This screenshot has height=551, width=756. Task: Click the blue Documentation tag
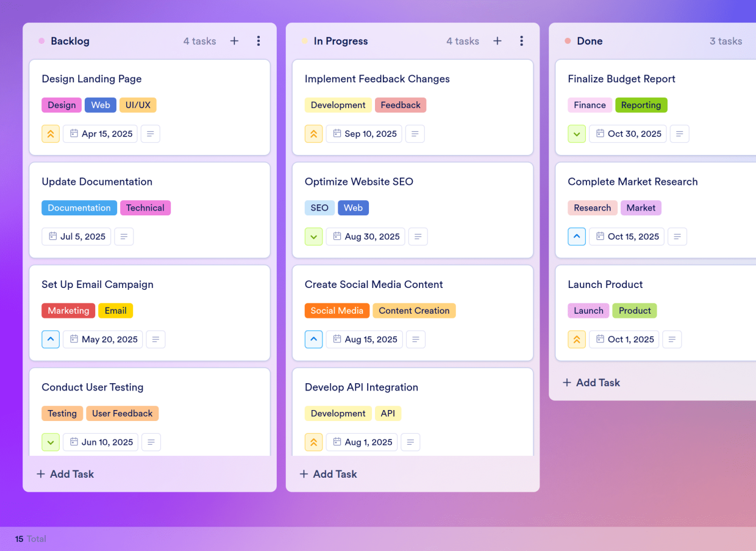[x=79, y=207]
